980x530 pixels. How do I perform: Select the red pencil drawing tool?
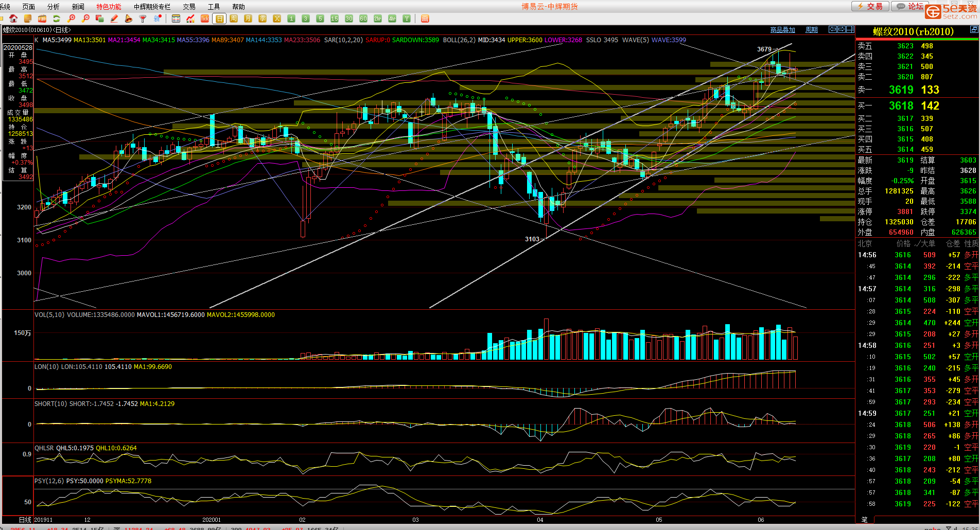[x=114, y=19]
